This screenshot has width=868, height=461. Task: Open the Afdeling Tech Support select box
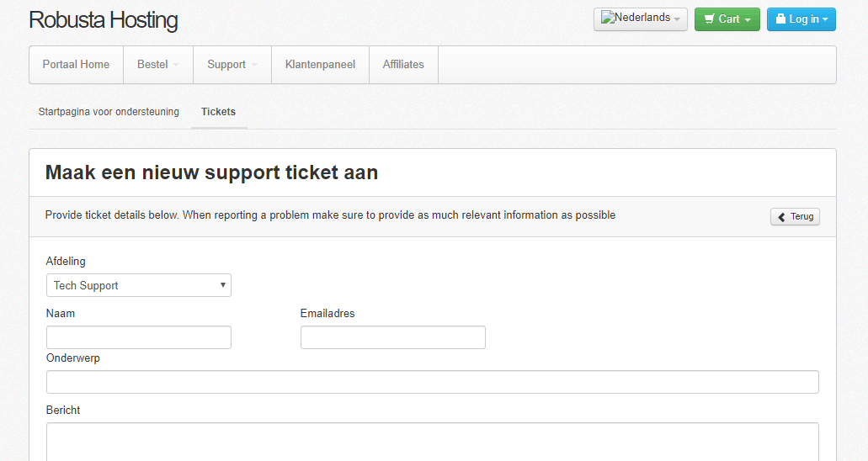coord(139,285)
